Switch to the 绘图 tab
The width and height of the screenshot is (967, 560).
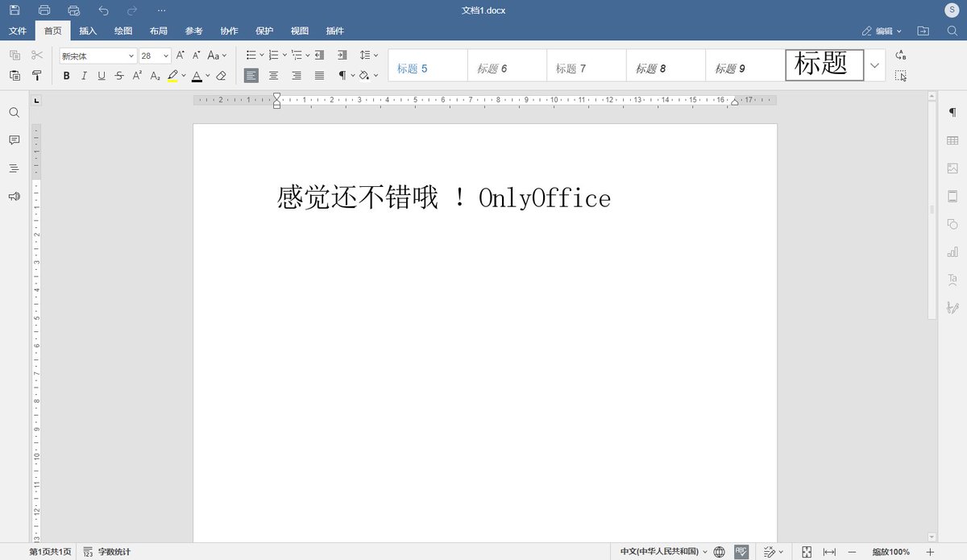pyautogui.click(x=123, y=31)
